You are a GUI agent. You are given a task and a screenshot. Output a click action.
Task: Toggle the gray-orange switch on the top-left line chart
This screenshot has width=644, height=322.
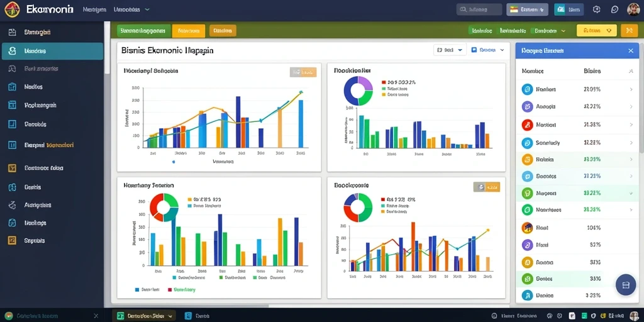pos(303,72)
